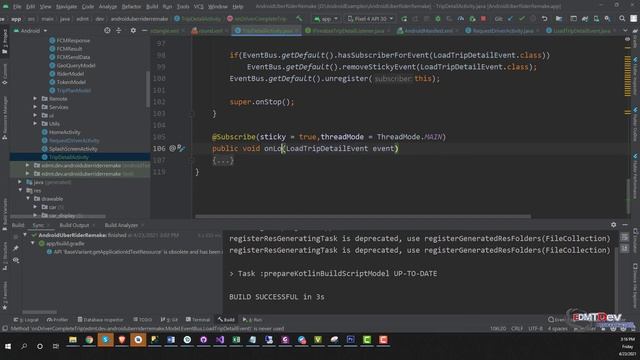Open Chrome from the taskbar

pos(89,340)
